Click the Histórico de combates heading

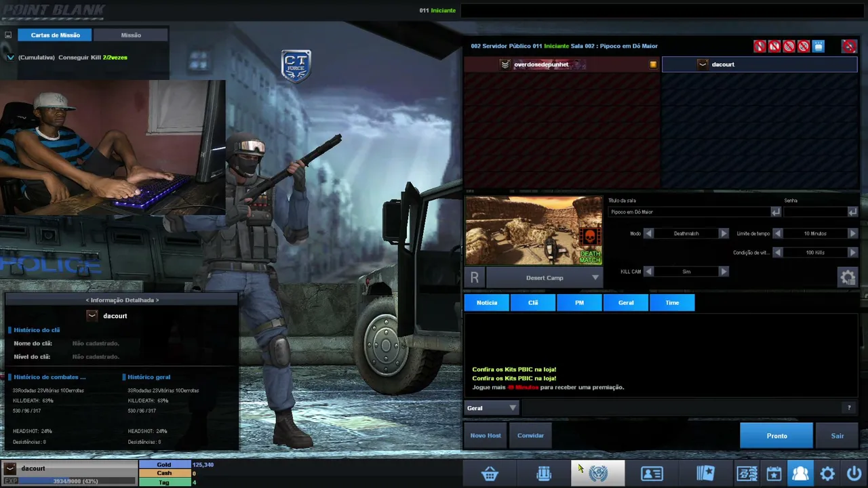pos(50,377)
